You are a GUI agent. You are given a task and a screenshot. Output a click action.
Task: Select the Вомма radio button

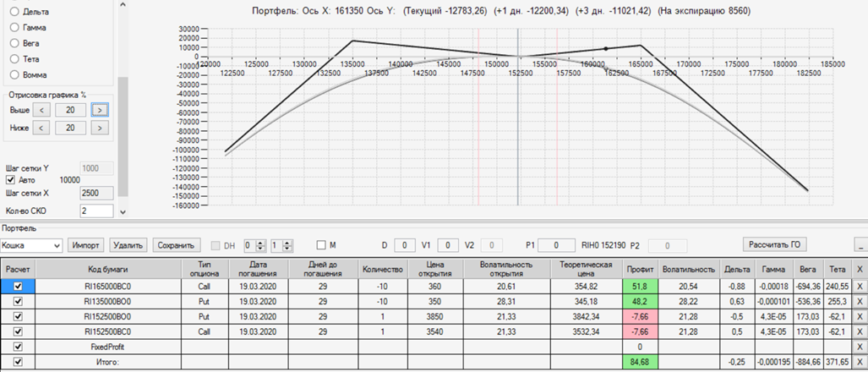coord(14,74)
